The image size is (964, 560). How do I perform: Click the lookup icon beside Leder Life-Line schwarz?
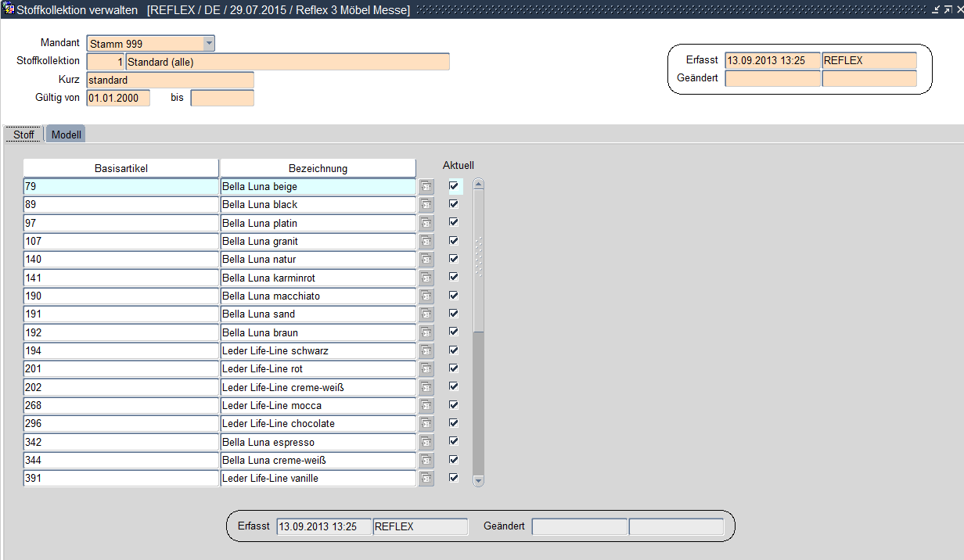(426, 350)
